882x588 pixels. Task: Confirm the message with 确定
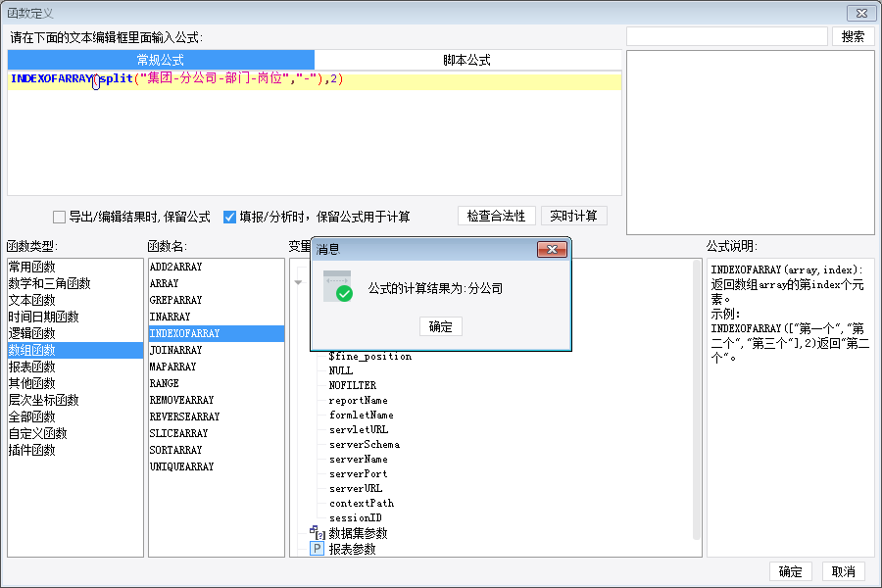[440, 327]
